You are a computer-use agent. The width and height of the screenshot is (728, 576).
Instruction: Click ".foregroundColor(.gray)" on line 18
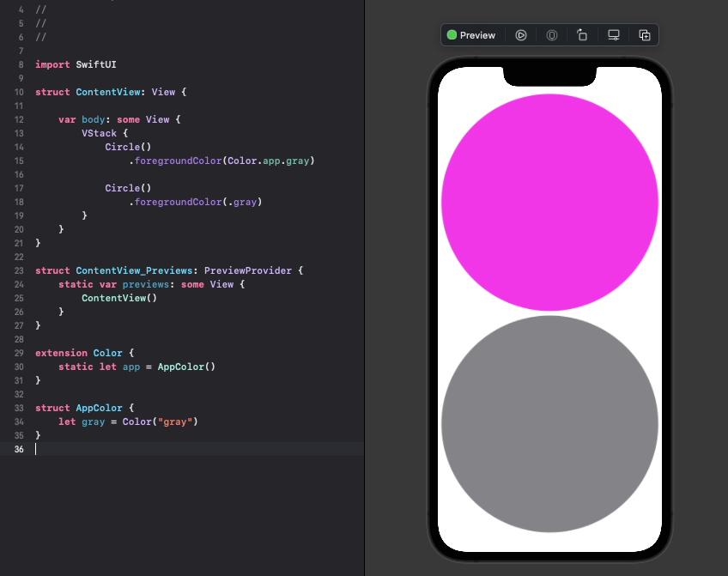(196, 202)
